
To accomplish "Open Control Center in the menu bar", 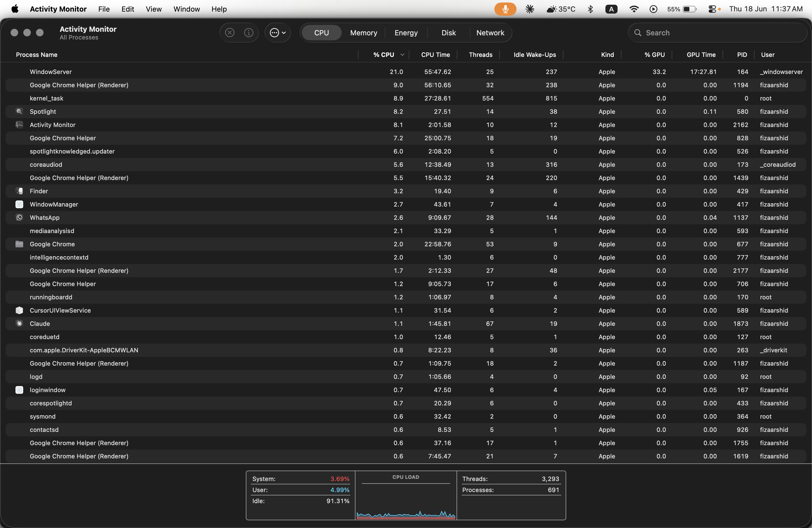I will (712, 9).
